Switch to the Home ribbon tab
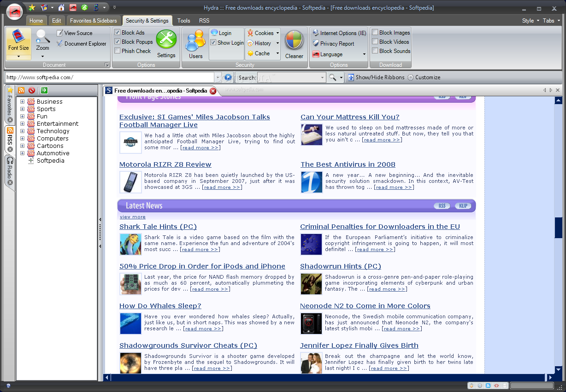The image size is (566, 392). (x=36, y=21)
